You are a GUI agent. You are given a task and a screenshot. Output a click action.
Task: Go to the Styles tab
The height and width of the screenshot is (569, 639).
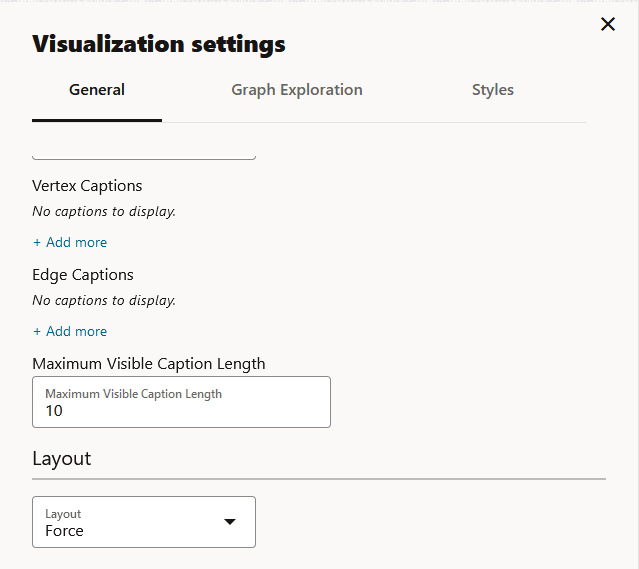[493, 90]
